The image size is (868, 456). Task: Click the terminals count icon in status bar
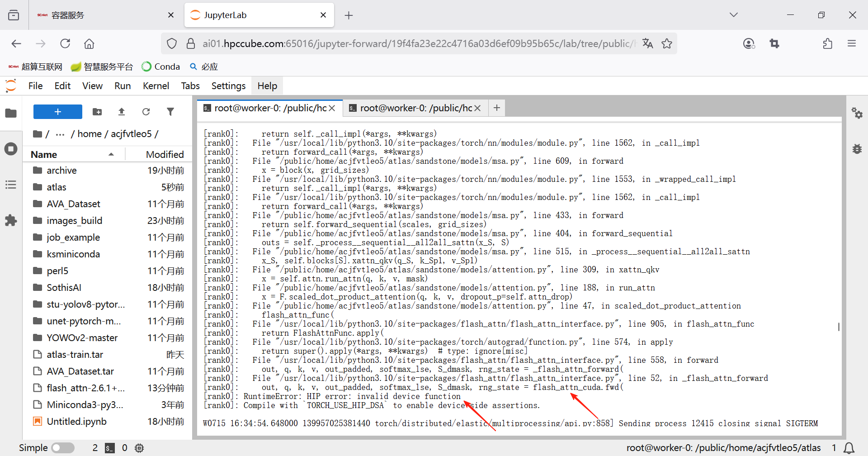[109, 448]
